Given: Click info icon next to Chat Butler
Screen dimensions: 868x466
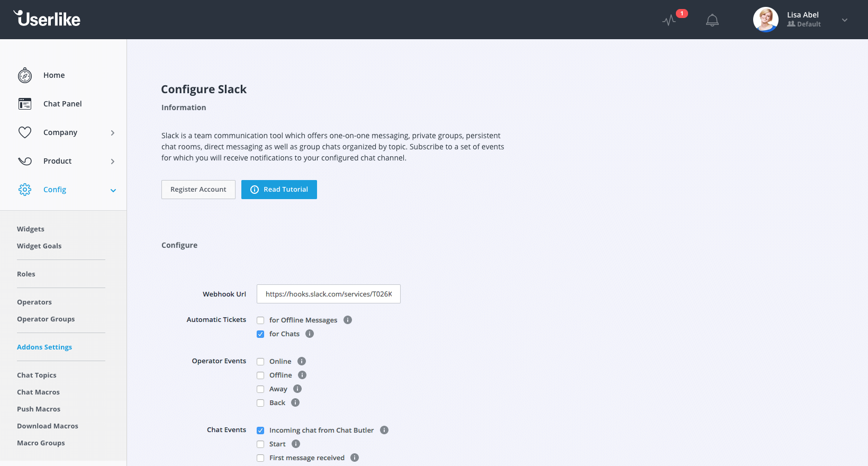Looking at the screenshot, I should pos(384,430).
